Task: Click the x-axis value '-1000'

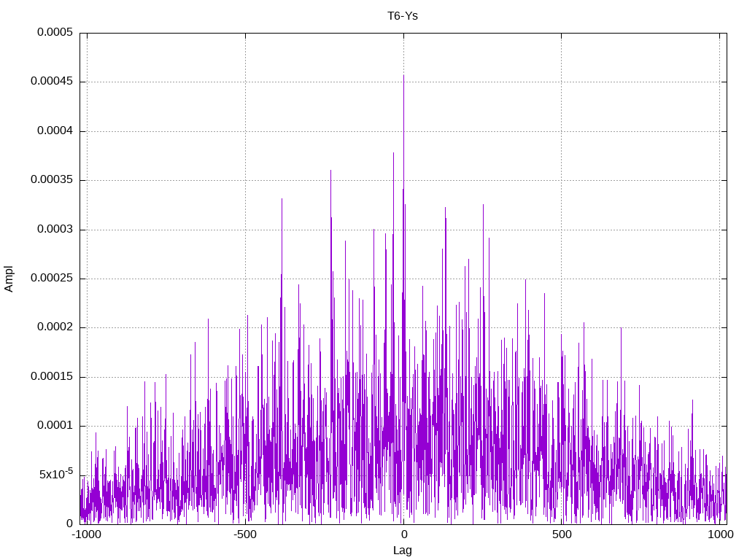Action: tap(87, 534)
